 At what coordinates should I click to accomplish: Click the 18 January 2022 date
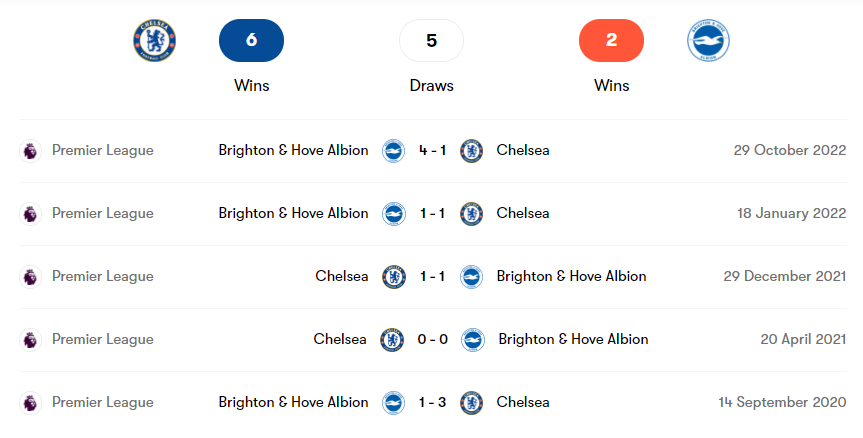coord(790,214)
